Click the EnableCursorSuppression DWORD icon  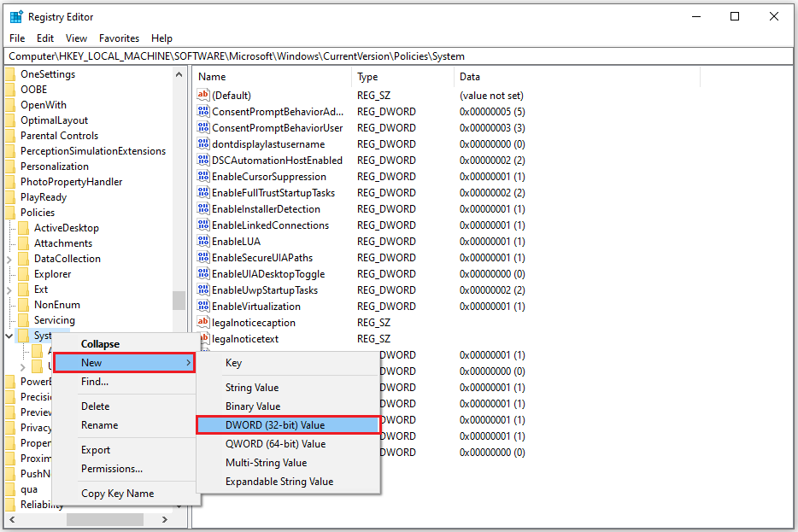coord(203,177)
